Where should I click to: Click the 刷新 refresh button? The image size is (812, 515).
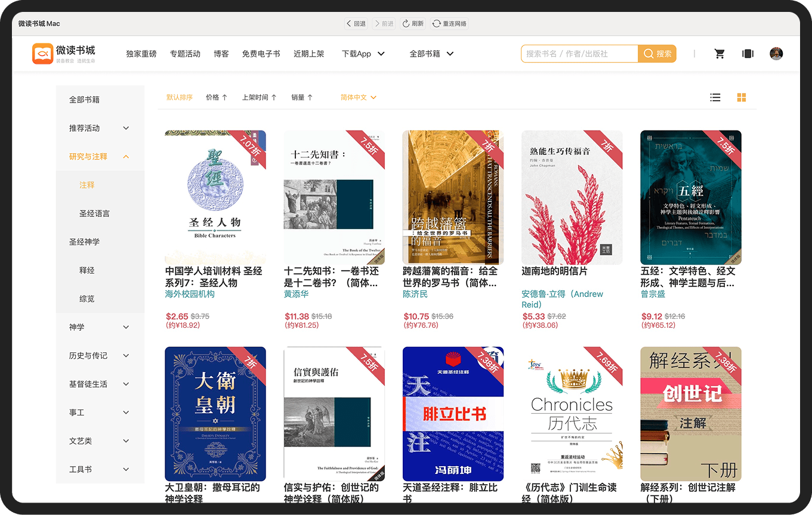[413, 24]
